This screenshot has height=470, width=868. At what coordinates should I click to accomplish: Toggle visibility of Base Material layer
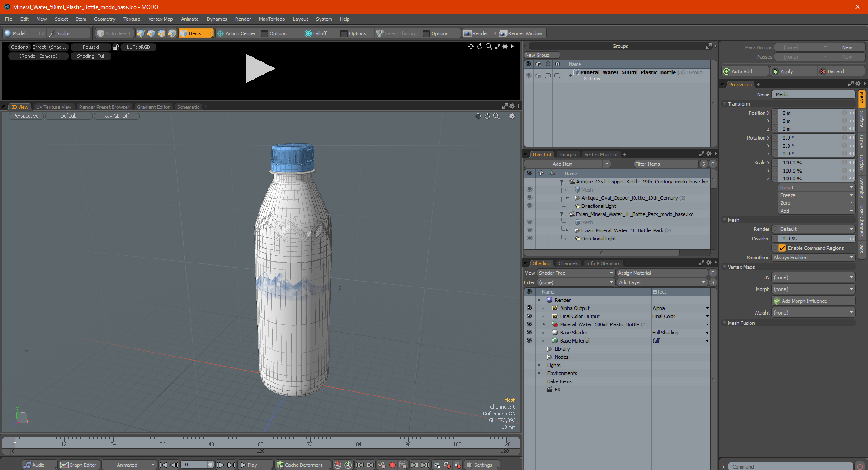pyautogui.click(x=529, y=341)
